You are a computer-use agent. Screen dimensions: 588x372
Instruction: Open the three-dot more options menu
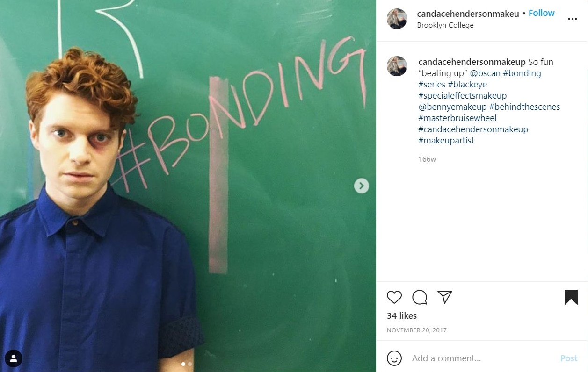pos(572,19)
